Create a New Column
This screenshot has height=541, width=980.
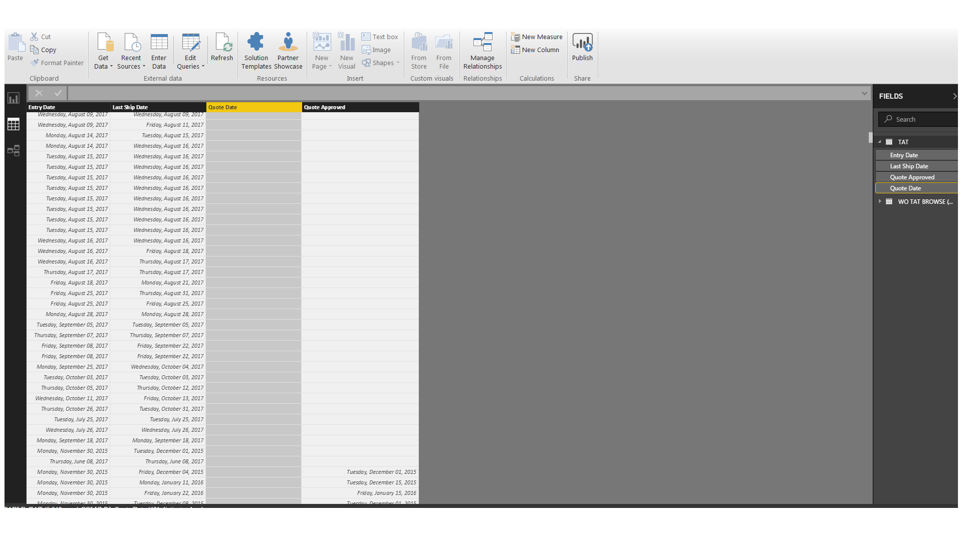click(x=535, y=50)
